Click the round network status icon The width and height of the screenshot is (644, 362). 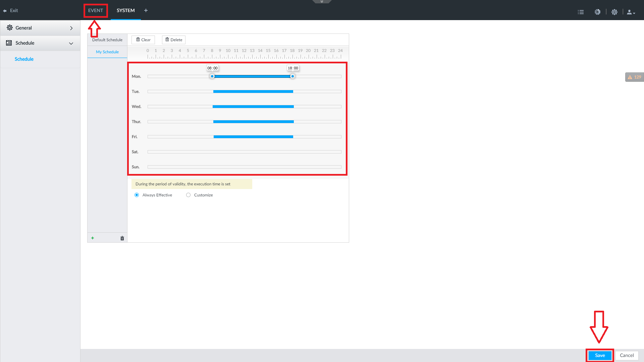point(597,12)
